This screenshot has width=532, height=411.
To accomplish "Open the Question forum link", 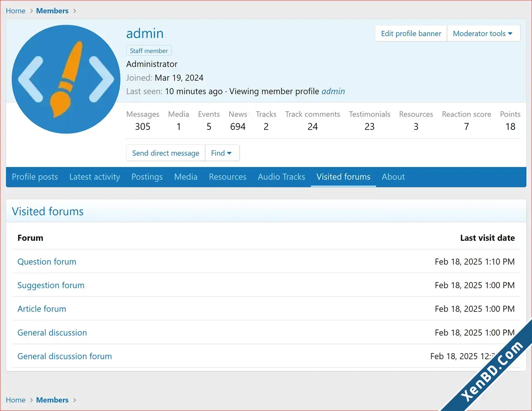I will click(47, 262).
